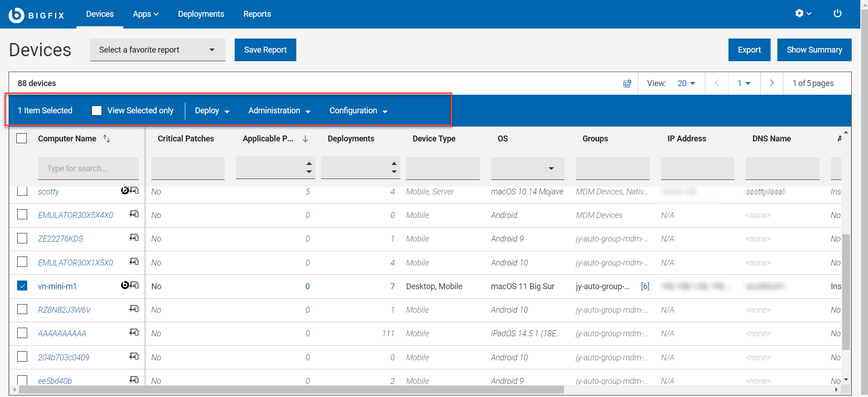Switch to the Deployments tab
The height and width of the screenshot is (397, 868).
201,14
